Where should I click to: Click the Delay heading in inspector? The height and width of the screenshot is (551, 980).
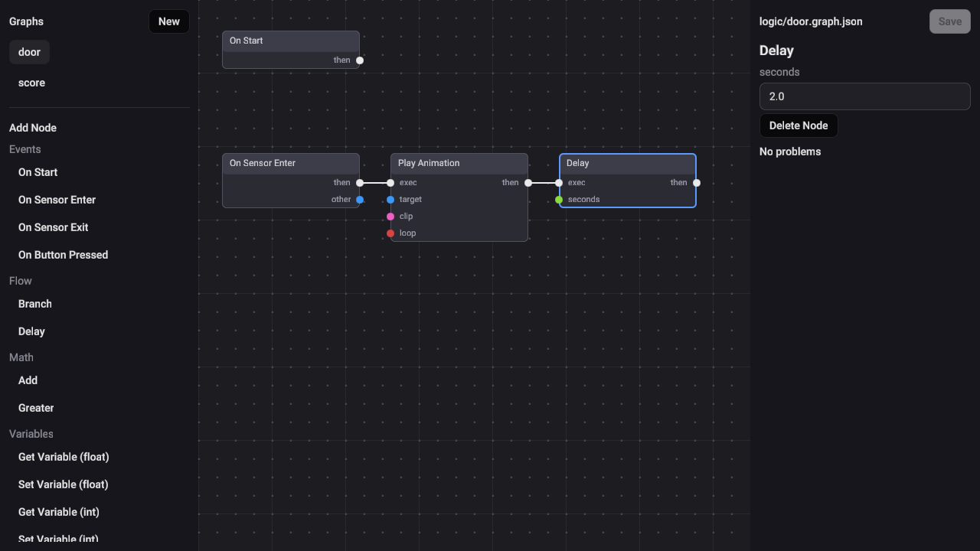pyautogui.click(x=776, y=51)
